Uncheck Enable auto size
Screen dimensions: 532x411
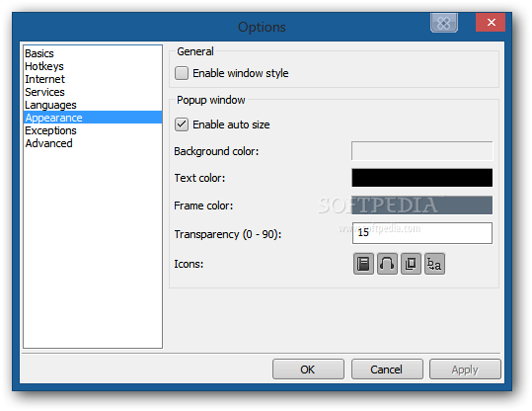182,124
